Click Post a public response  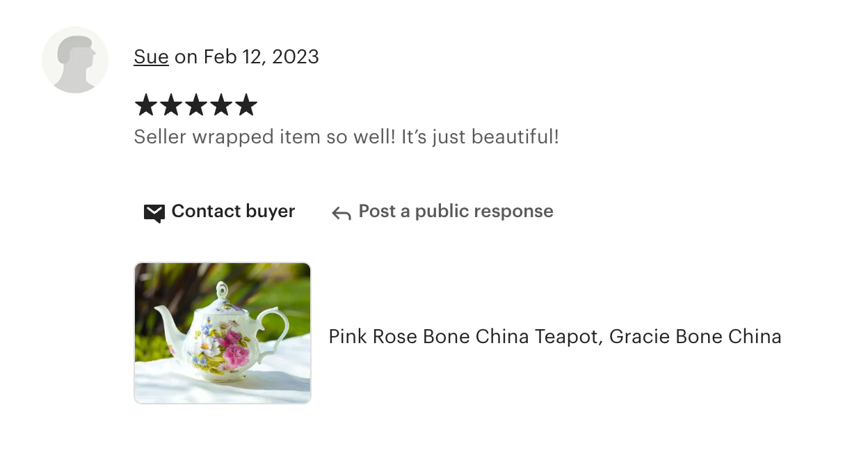click(x=455, y=211)
